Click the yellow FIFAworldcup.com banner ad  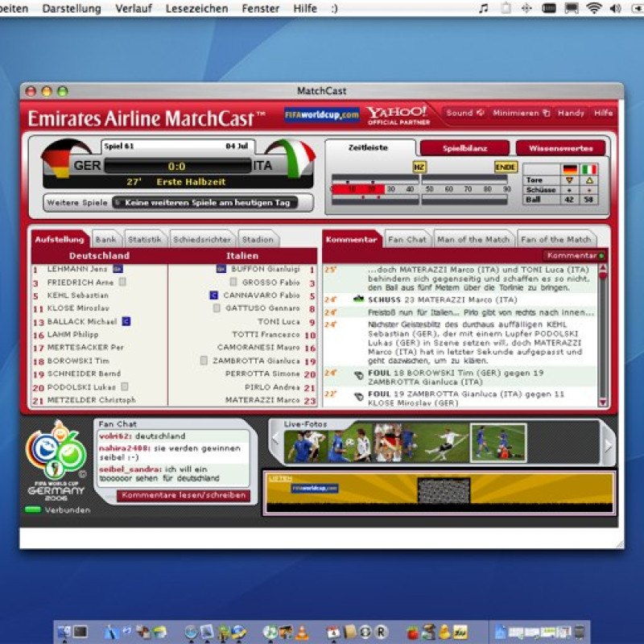440,493
